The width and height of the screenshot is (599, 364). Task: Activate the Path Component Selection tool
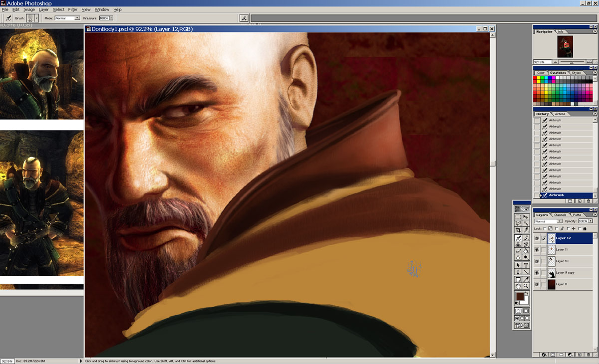518,265
